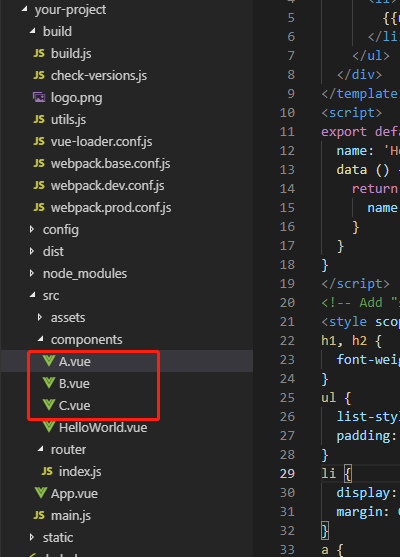Click the Vue icon beside C.vue
Screen dimensions: 400x557
[x=49, y=405]
